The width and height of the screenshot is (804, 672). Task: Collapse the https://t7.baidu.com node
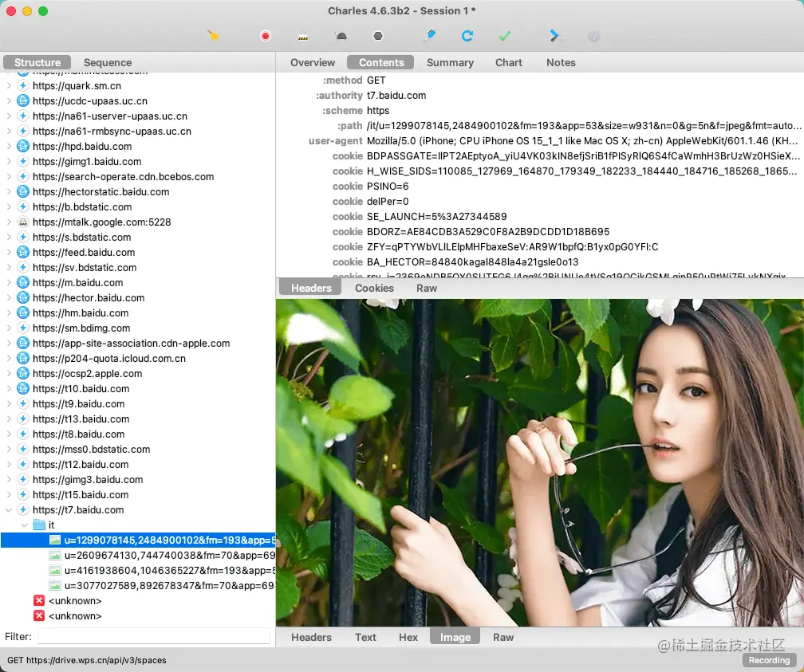pyautogui.click(x=9, y=510)
